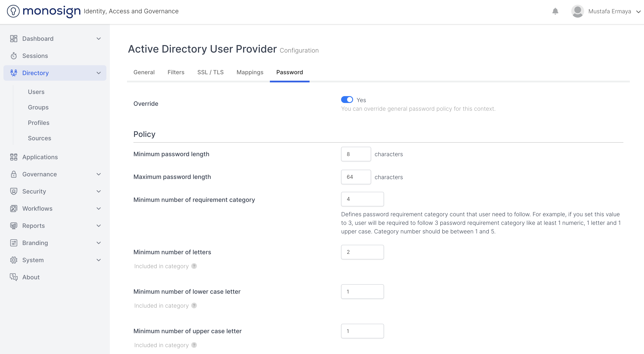Screen dimensions: 644x354
Task: Click the monosign logo icon
Action: pos(13,11)
